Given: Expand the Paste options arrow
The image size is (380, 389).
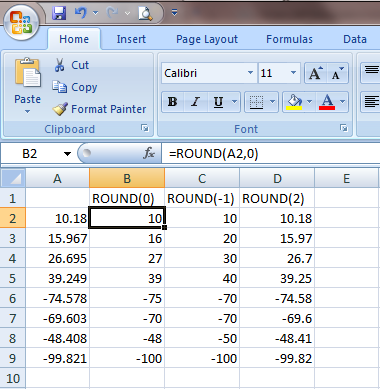Looking at the screenshot, I should coord(27,111).
